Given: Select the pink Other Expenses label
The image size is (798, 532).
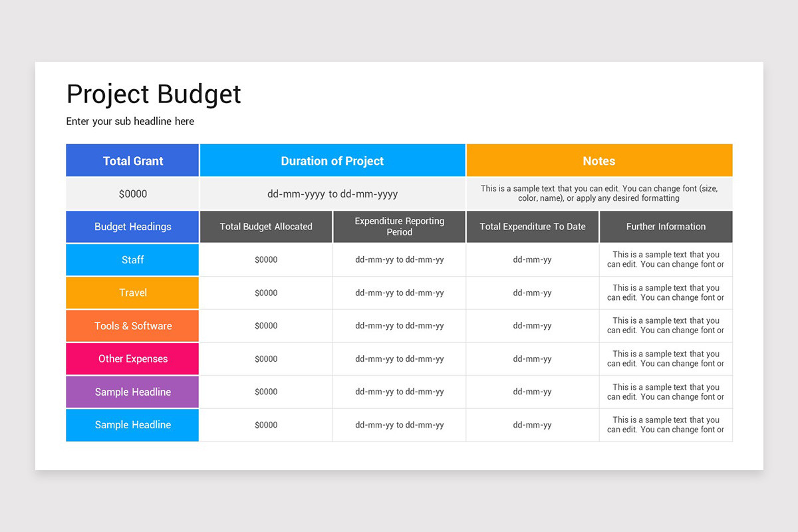Looking at the screenshot, I should [x=132, y=358].
